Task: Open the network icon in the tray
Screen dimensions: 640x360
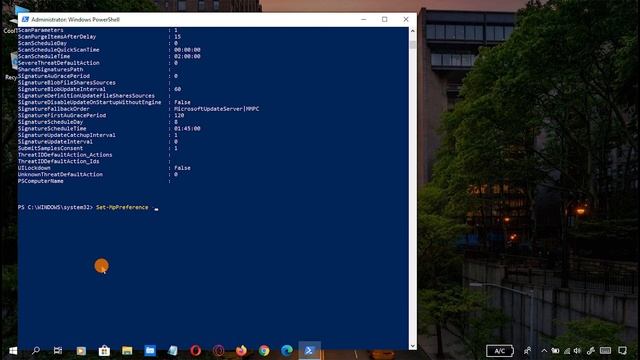Action: point(567,351)
